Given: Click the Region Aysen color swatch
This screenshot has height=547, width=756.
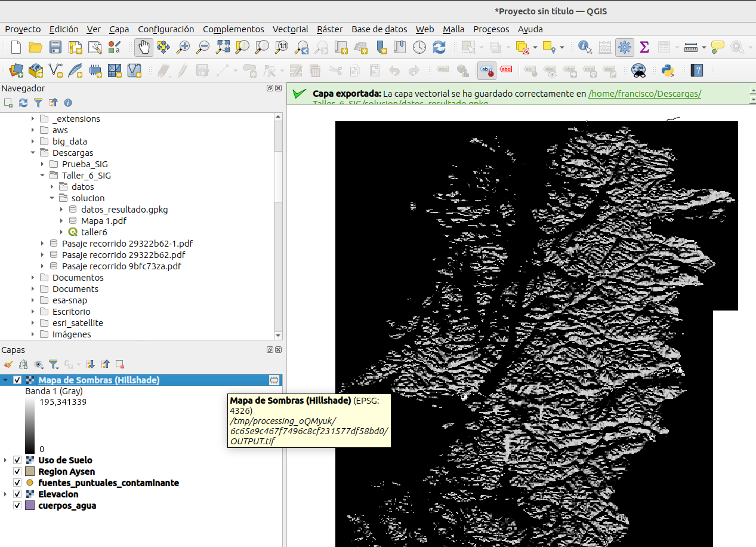Looking at the screenshot, I should coord(30,472).
